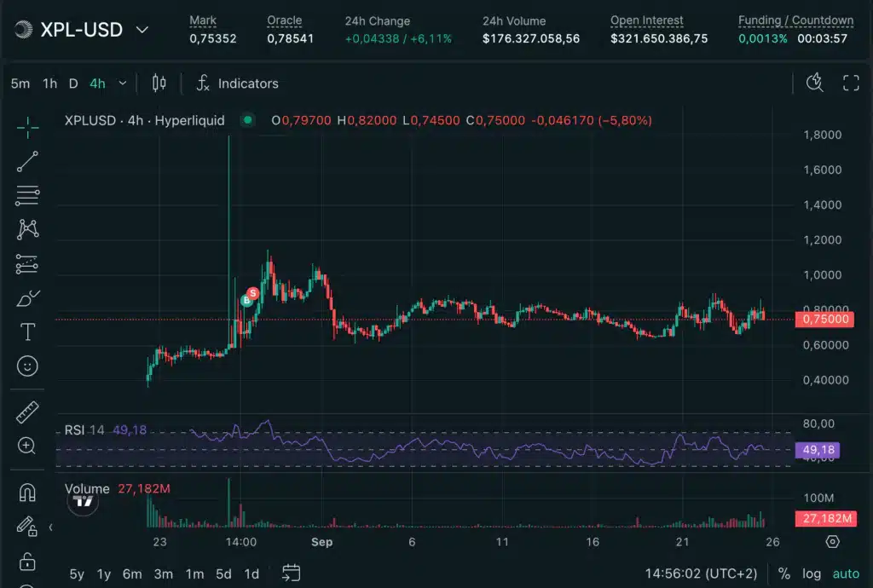Select the Text annotation tool
The image size is (873, 588).
click(27, 331)
